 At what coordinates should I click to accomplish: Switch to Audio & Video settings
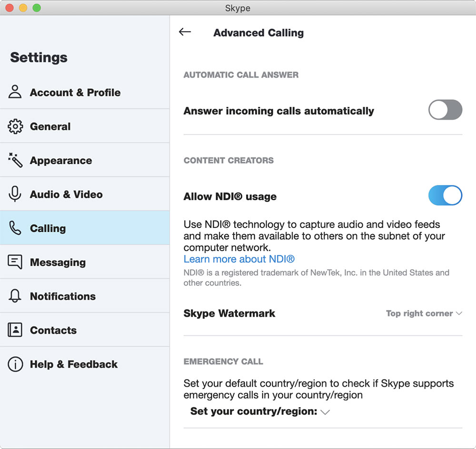(x=85, y=194)
